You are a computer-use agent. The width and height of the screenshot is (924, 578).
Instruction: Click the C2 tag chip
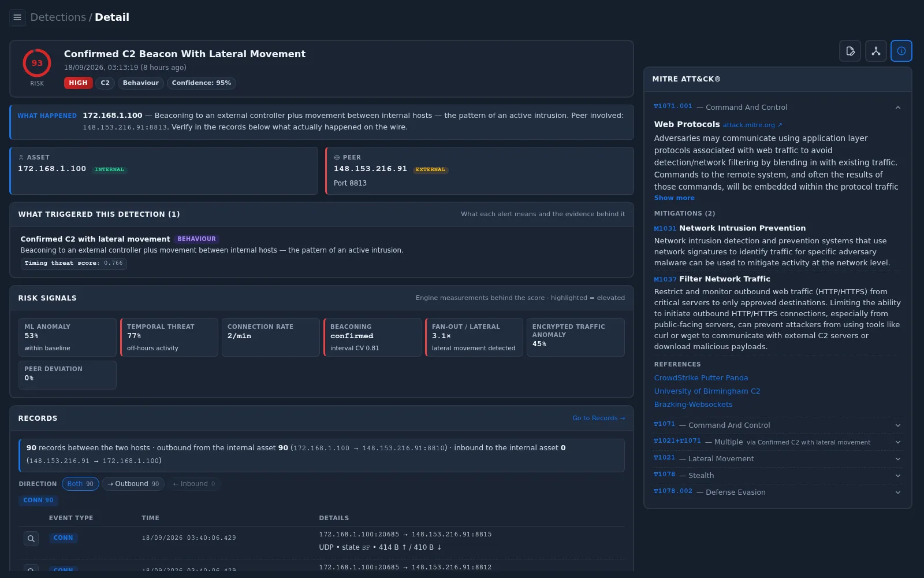(x=105, y=83)
